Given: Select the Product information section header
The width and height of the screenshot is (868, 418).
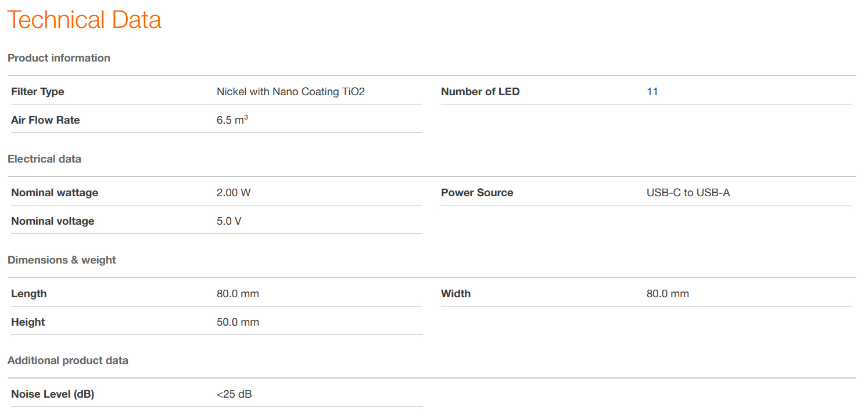Looking at the screenshot, I should 59,58.
